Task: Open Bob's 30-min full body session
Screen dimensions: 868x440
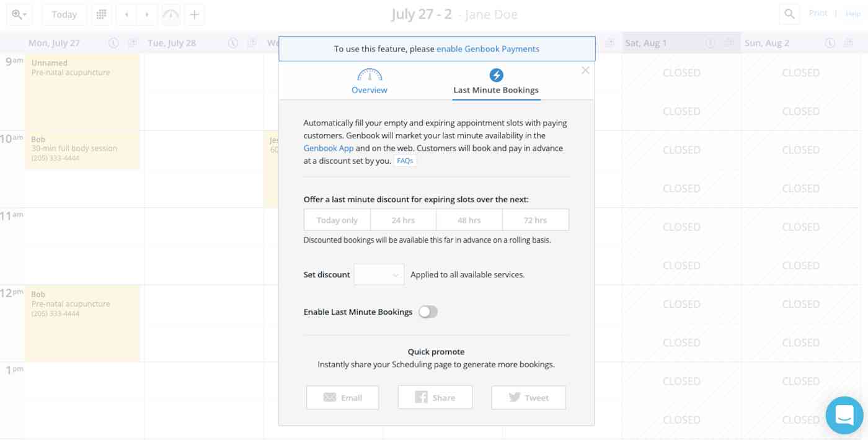Action: (x=82, y=150)
